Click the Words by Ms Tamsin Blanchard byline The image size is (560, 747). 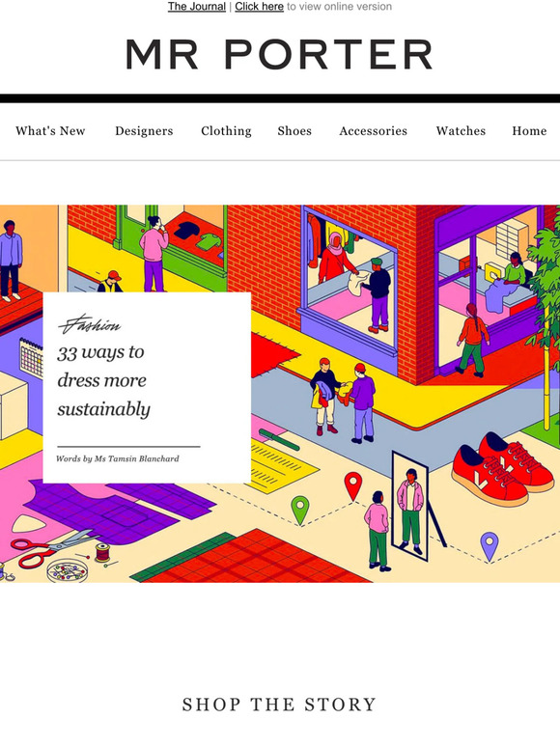point(118,458)
